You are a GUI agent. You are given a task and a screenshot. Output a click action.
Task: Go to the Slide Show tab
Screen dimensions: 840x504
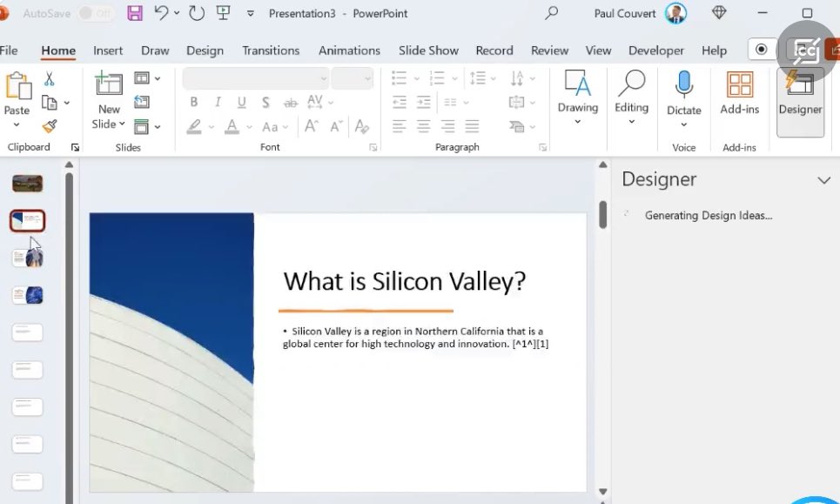click(x=428, y=50)
